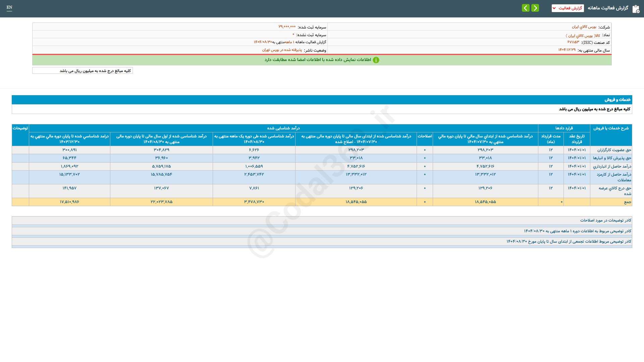Click the گزارش فعالیت ماهانه page title
The image size is (644, 362).
[607, 8]
